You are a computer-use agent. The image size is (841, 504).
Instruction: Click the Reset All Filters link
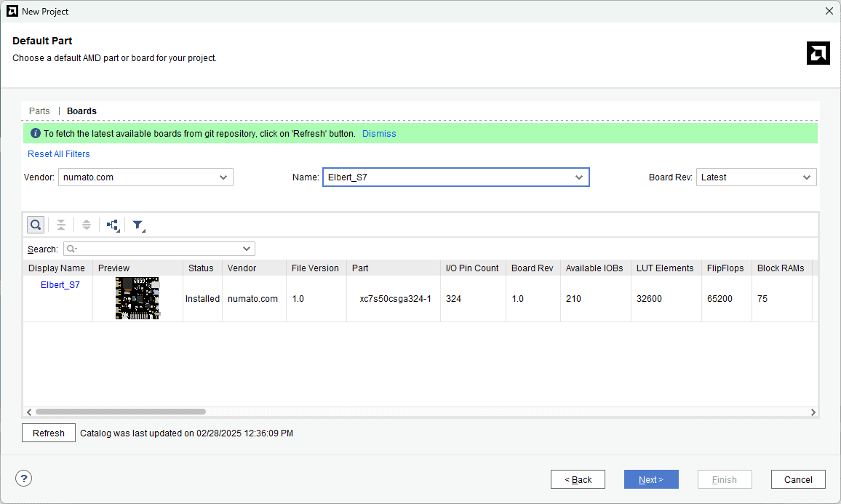[x=59, y=154]
